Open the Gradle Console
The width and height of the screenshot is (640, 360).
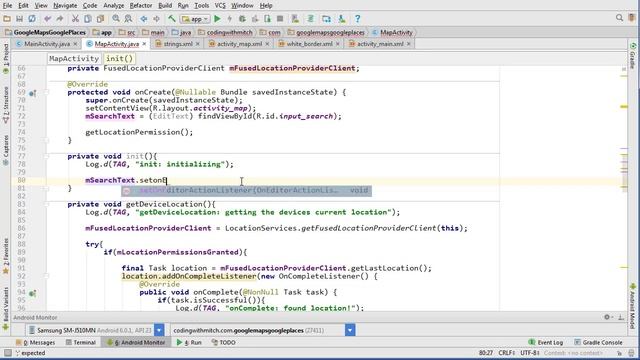pos(598,342)
